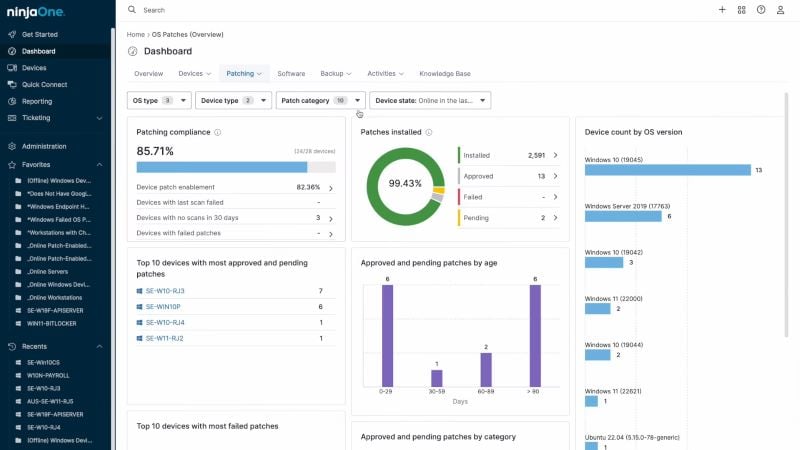This screenshot has width=800, height=450.
Task: Open the Device type filter dropdown
Action: coord(233,101)
